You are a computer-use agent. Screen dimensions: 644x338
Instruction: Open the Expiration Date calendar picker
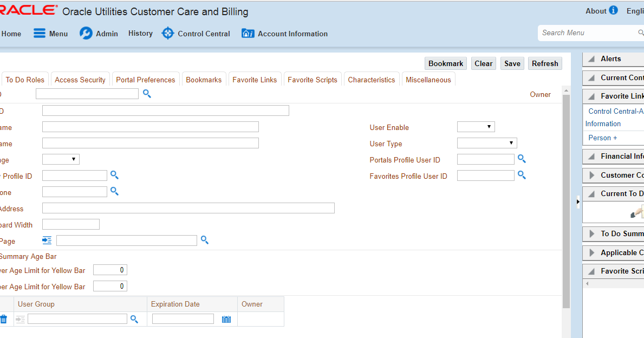click(226, 320)
